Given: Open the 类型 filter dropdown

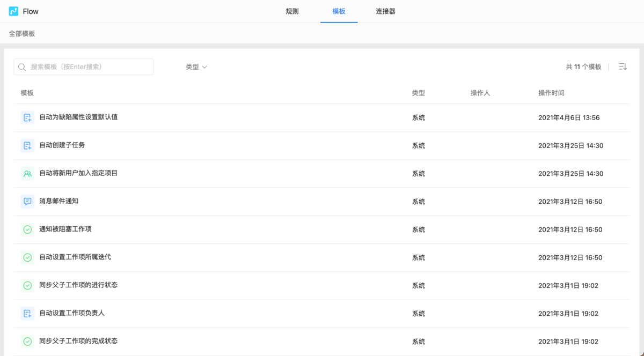Looking at the screenshot, I should coord(196,67).
